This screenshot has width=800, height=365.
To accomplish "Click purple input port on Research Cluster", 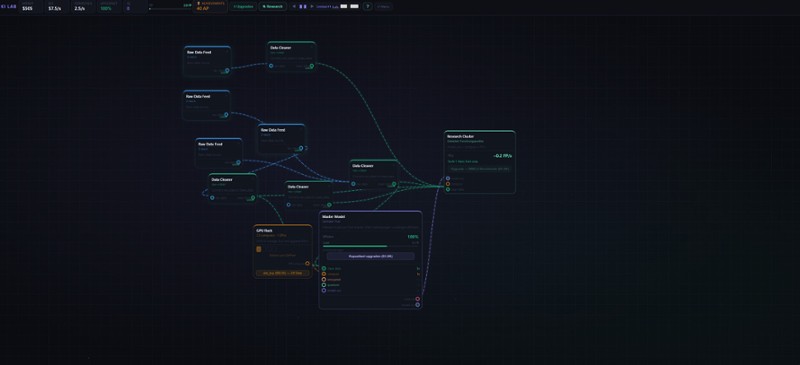I will coord(448,179).
